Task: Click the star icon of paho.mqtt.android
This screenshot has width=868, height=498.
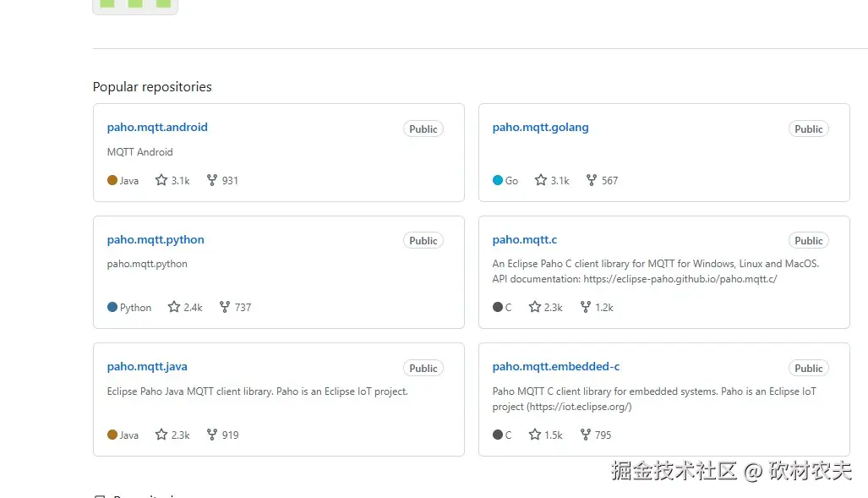Action: (161, 180)
